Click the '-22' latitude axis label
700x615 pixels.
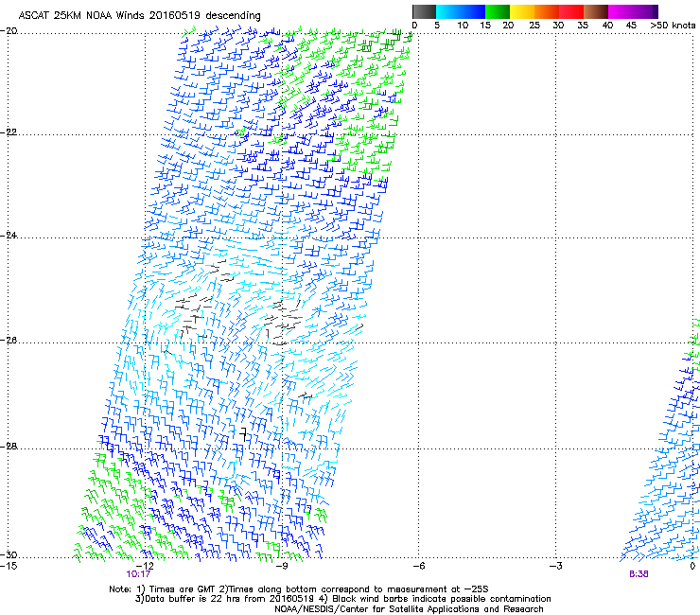click(x=9, y=132)
